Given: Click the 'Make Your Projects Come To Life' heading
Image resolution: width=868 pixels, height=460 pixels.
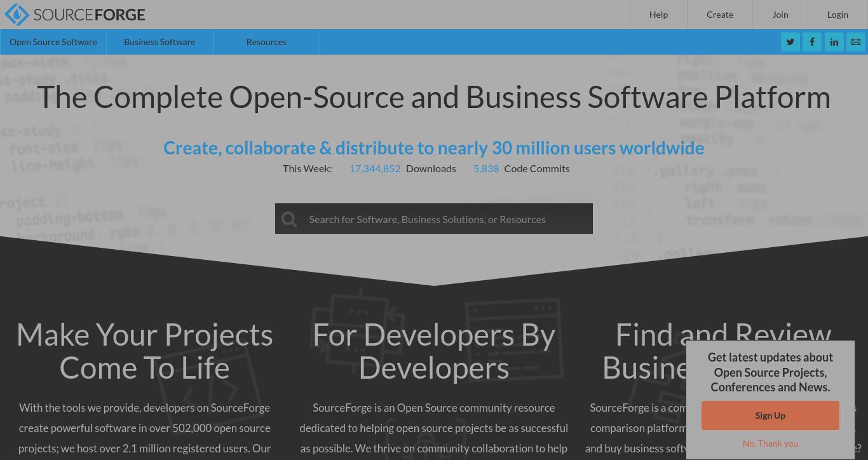Looking at the screenshot, I should pyautogui.click(x=145, y=351).
